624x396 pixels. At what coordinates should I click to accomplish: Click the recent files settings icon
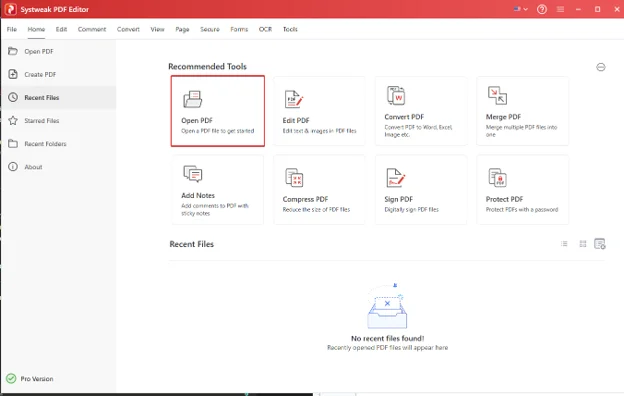click(600, 244)
